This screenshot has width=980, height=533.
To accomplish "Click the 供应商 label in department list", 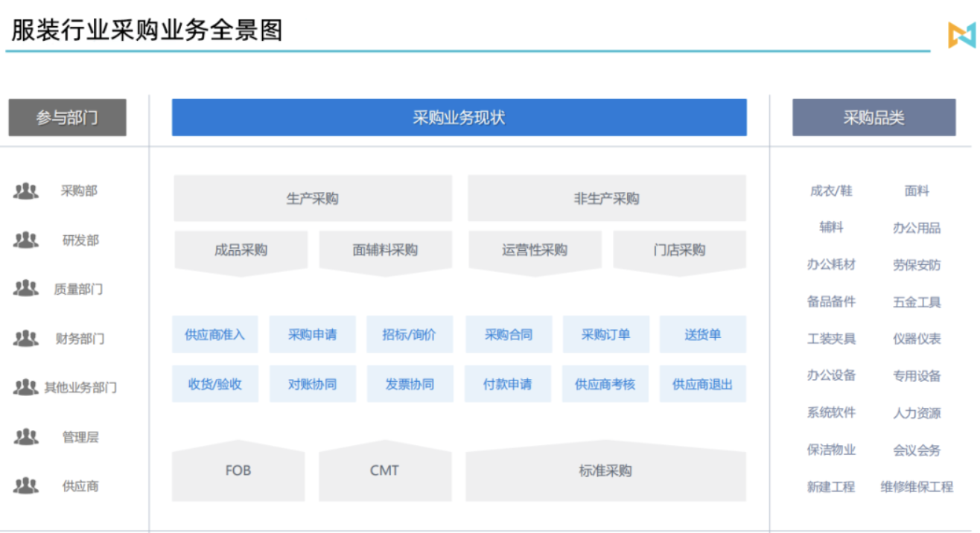I will click(x=80, y=486).
